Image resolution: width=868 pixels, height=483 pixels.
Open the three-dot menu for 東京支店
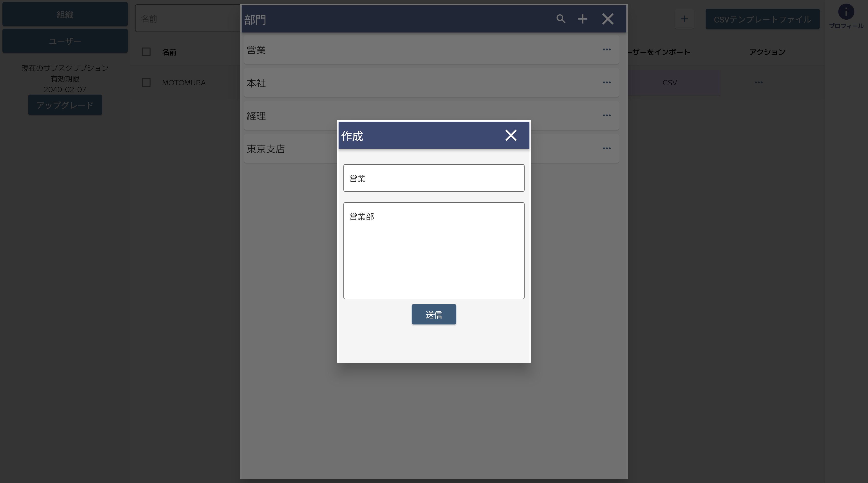coord(607,148)
